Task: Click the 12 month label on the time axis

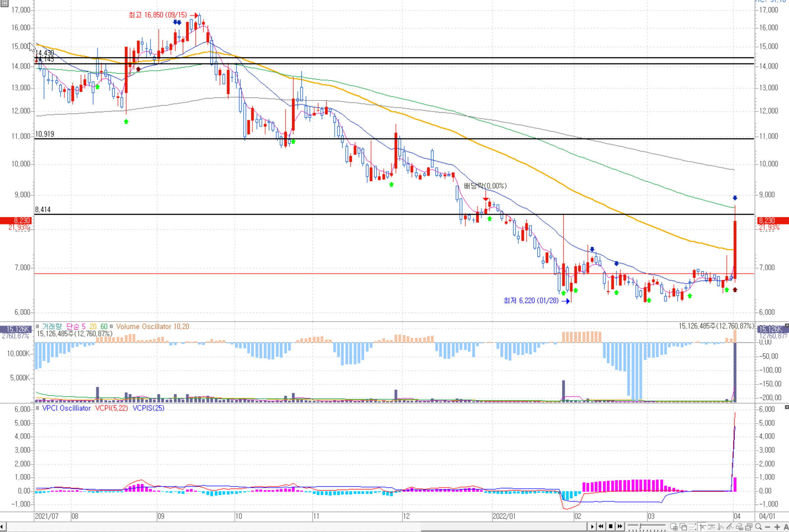Action: tap(406, 516)
